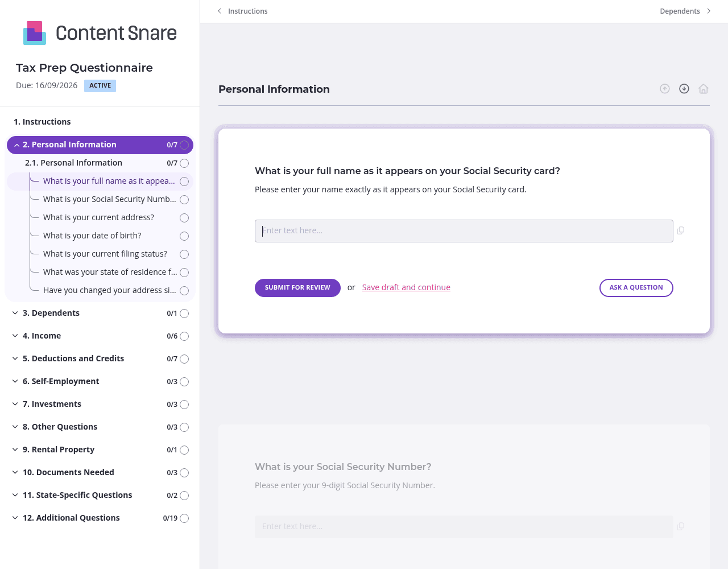Image resolution: width=728 pixels, height=569 pixels.
Task: Click the status circle on 11. State-Specific Questions
Action: point(184,496)
